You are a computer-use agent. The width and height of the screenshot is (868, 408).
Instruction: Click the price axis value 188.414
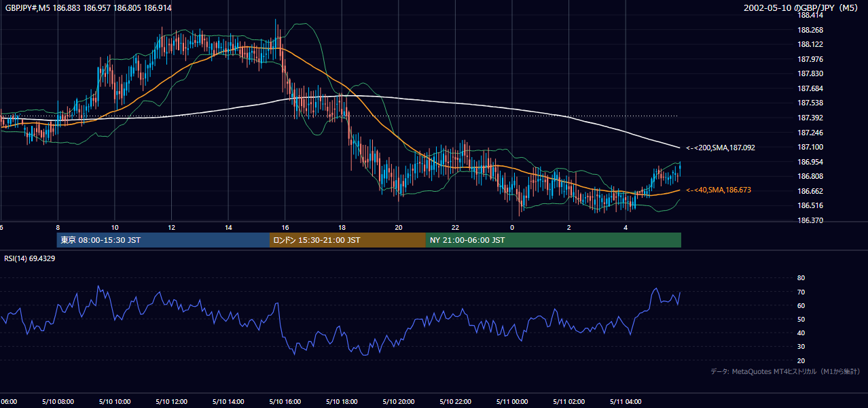pyautogui.click(x=810, y=15)
